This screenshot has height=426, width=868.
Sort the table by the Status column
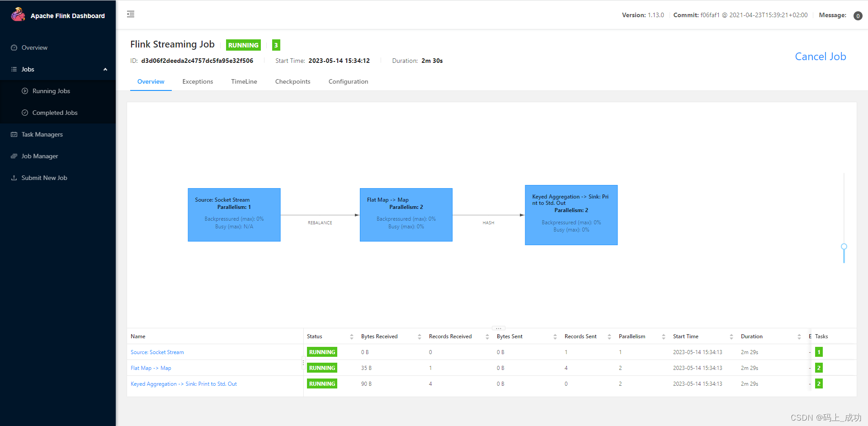(352, 336)
